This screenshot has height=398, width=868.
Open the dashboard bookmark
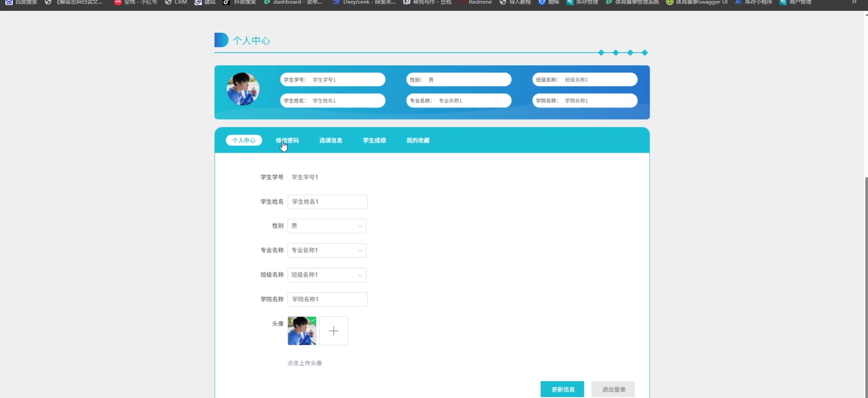[x=293, y=2]
